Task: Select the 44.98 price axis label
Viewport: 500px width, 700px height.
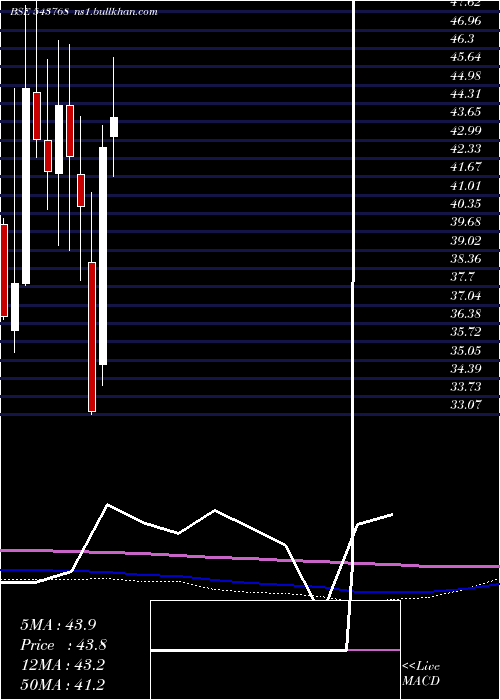Action: pyautogui.click(x=466, y=75)
